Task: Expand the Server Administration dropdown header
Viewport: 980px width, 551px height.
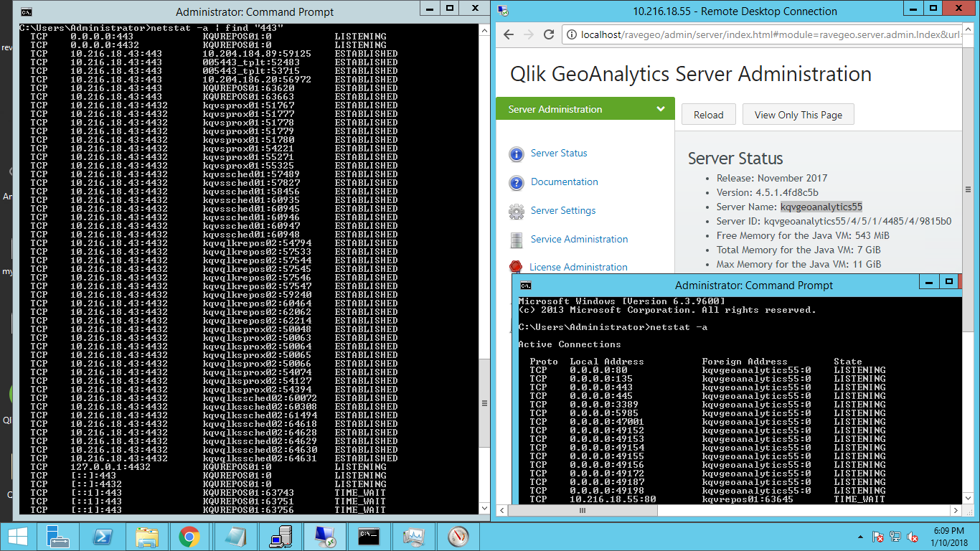Action: pyautogui.click(x=585, y=109)
